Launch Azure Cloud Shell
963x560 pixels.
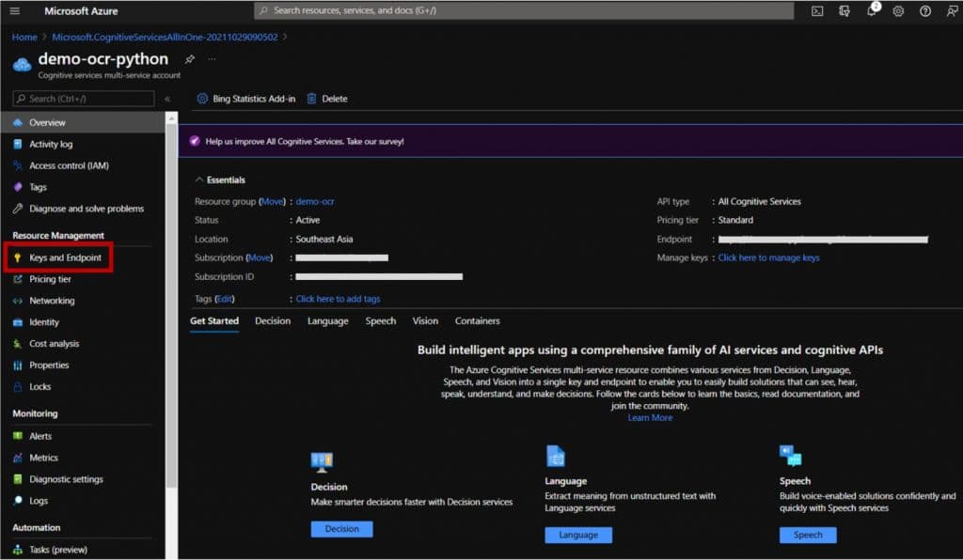click(816, 11)
